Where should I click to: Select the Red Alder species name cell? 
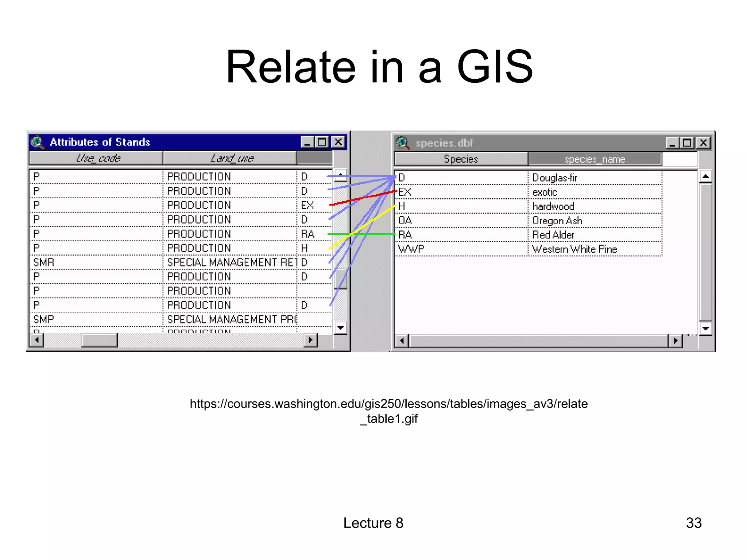pyautogui.click(x=595, y=234)
